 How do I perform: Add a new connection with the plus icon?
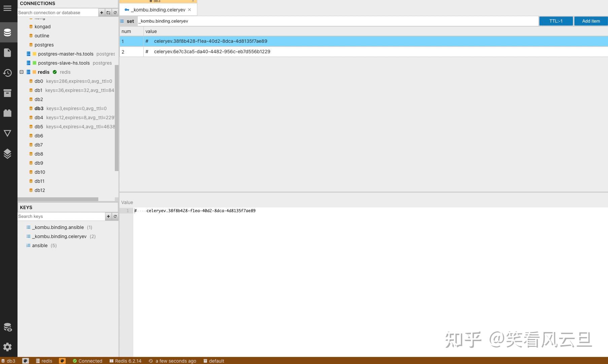tap(102, 12)
